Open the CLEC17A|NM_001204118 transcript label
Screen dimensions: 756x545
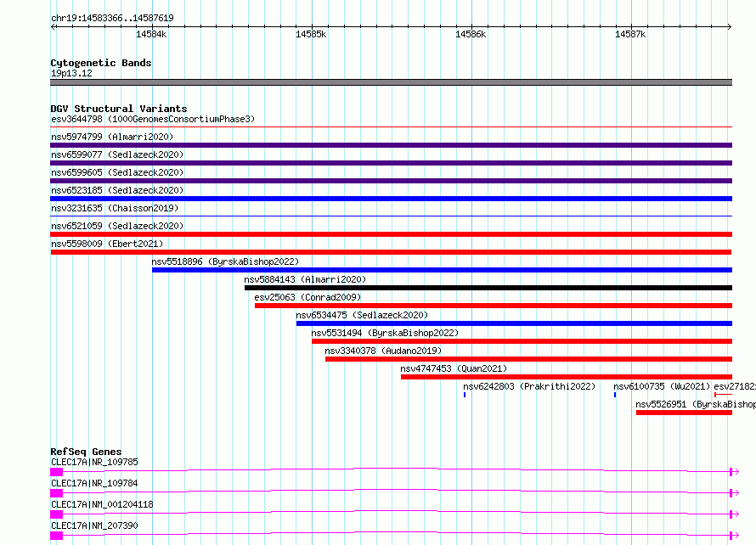[102, 504]
